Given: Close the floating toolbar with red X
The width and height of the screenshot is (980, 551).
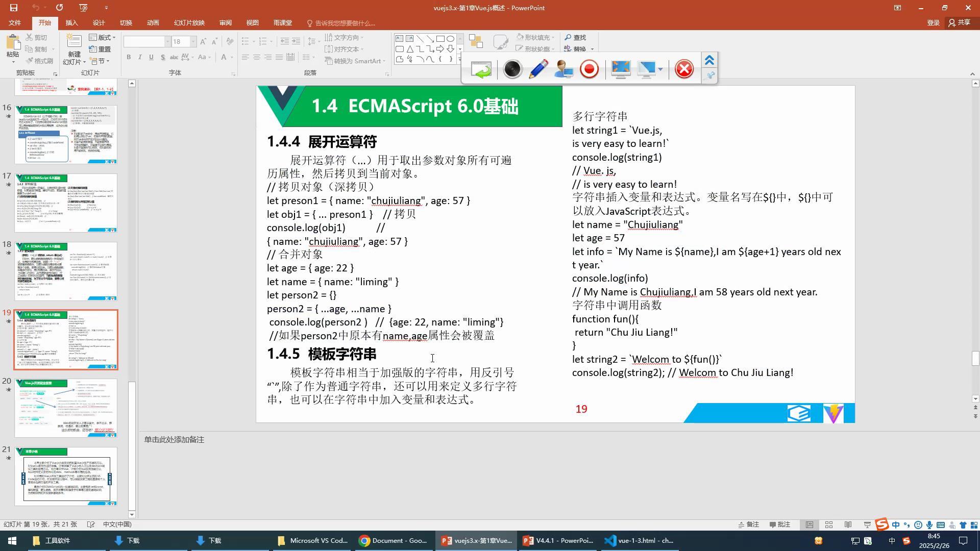Looking at the screenshot, I should (684, 69).
